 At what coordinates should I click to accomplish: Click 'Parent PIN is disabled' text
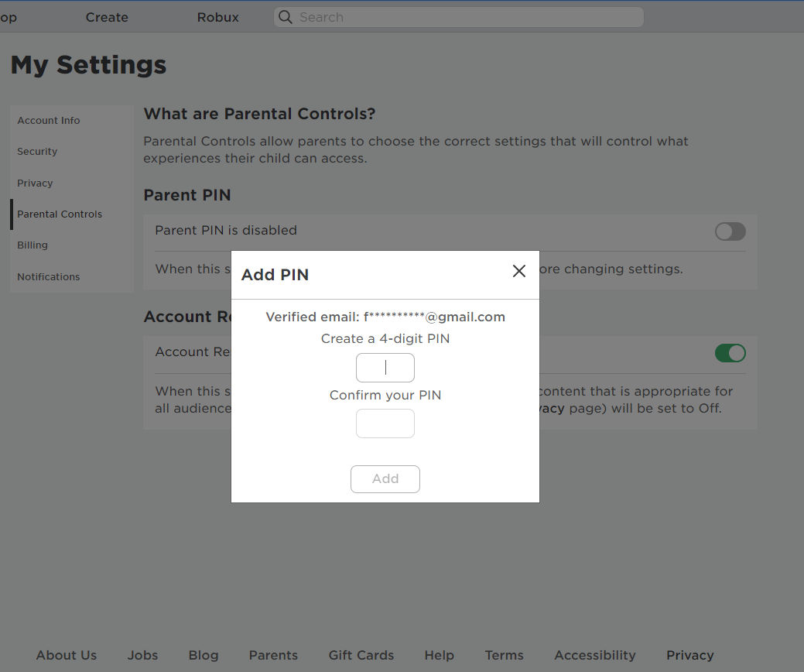coord(226,231)
